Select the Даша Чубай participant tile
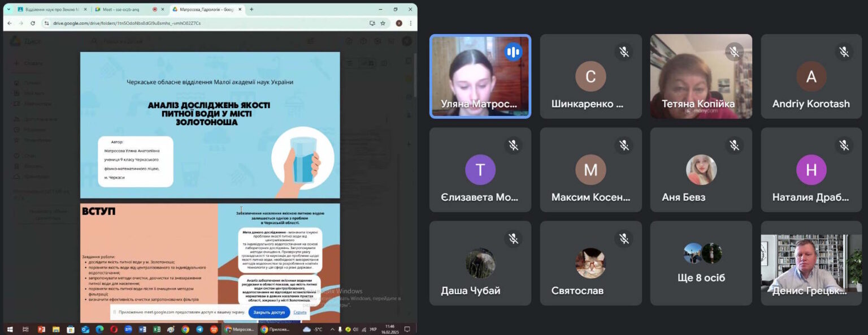868x335 pixels. coord(480,263)
